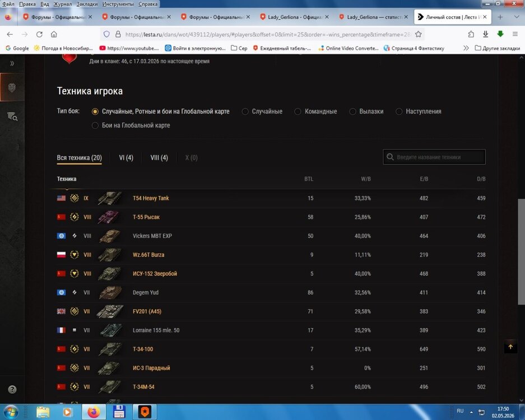
Task: Open the clan search sidebar icon
Action: [x=12, y=116]
